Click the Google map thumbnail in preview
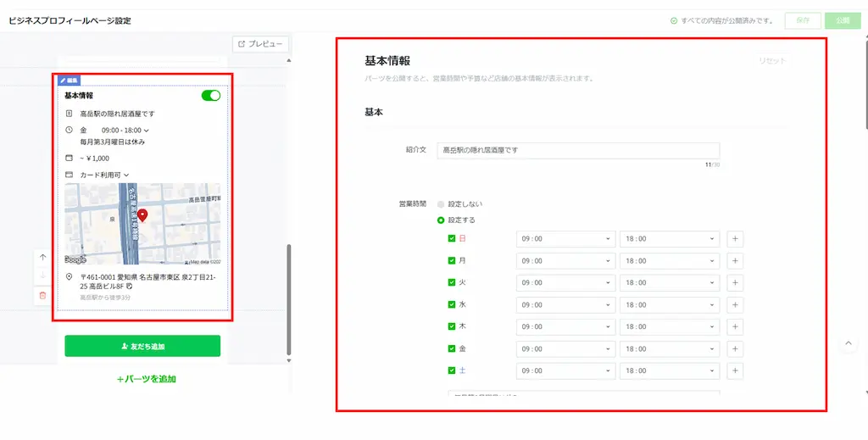868x440 pixels. point(142,224)
